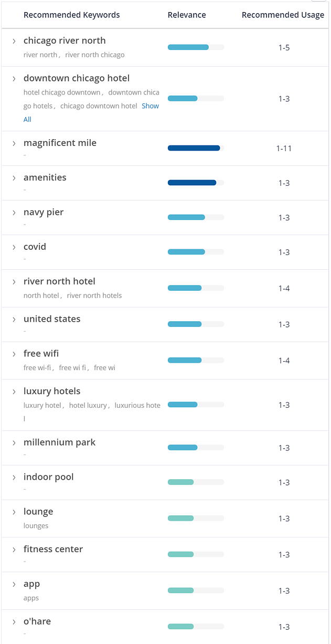Image resolution: width=331 pixels, height=644 pixels.
Task: Expand the free wifi keyword
Action: [x=14, y=354]
